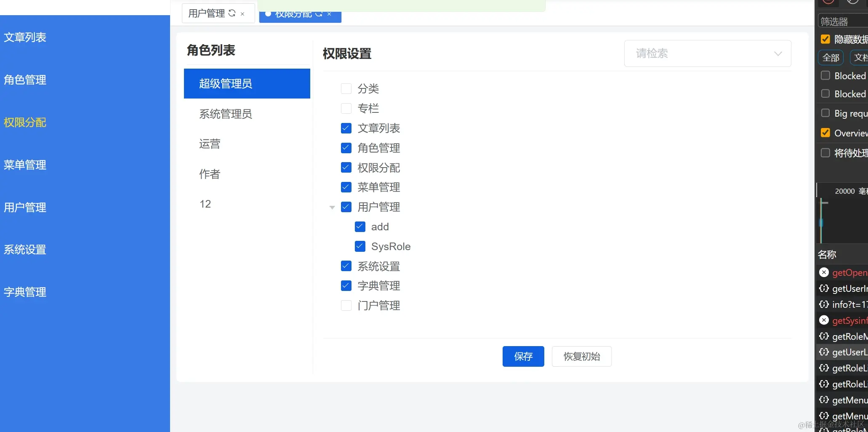The image size is (868, 432).
Task: Uncheck the 用户管理 permission checkbox in the tree
Action: point(346,207)
